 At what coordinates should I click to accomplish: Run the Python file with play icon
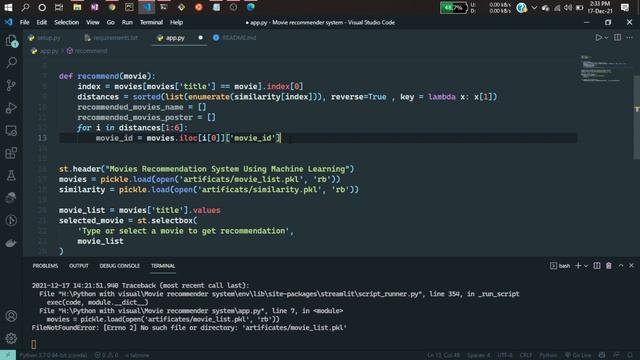pos(598,38)
